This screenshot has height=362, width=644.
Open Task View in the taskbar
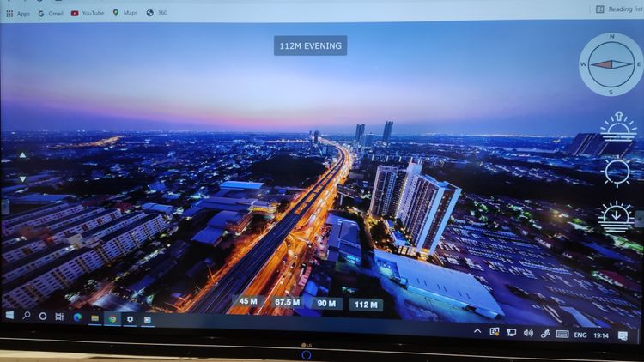pyautogui.click(x=59, y=317)
